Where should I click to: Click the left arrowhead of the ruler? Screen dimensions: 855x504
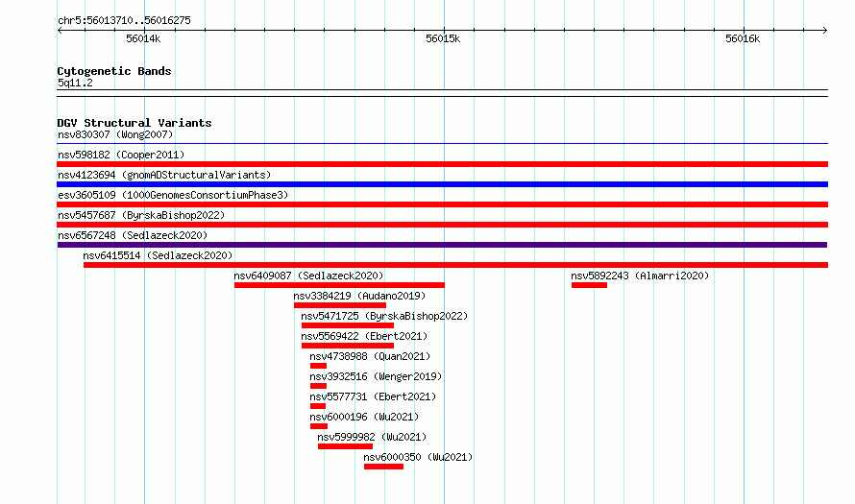(x=60, y=30)
